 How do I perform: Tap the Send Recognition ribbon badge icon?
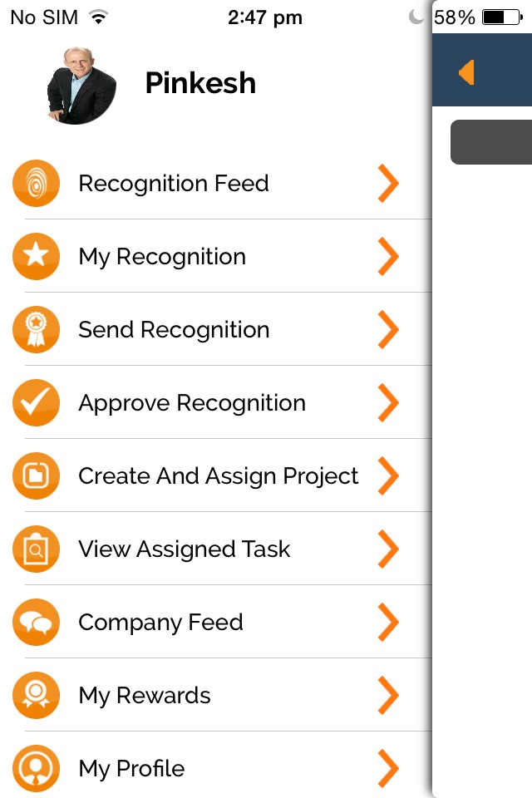click(x=36, y=329)
